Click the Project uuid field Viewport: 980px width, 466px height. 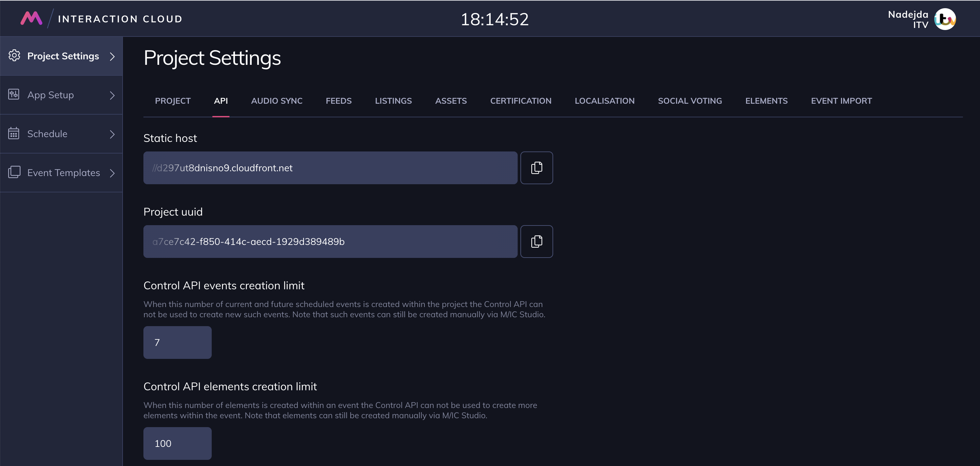pyautogui.click(x=330, y=242)
